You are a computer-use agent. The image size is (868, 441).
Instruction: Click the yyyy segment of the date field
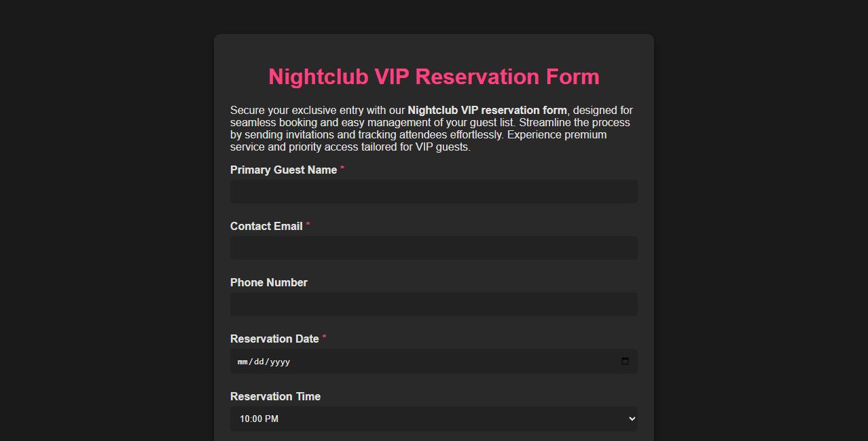coord(282,362)
